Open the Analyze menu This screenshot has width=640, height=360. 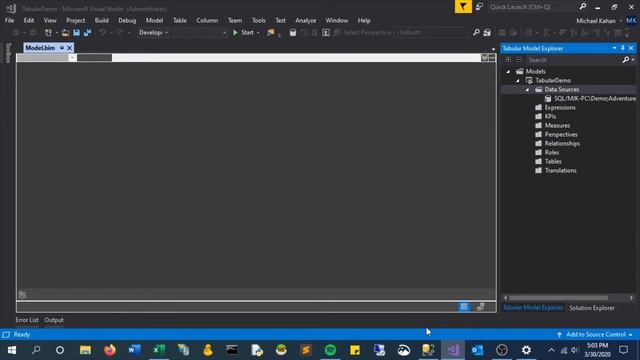305,20
